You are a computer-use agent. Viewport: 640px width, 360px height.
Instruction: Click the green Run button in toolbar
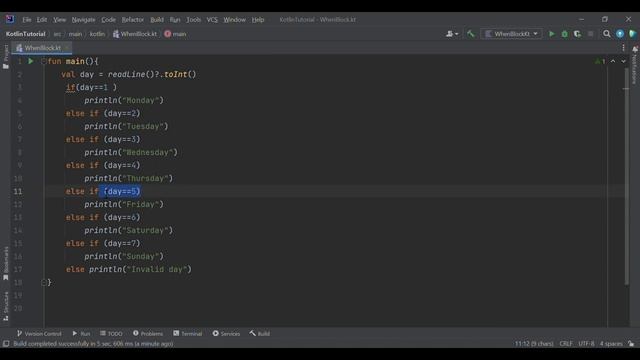point(552,34)
